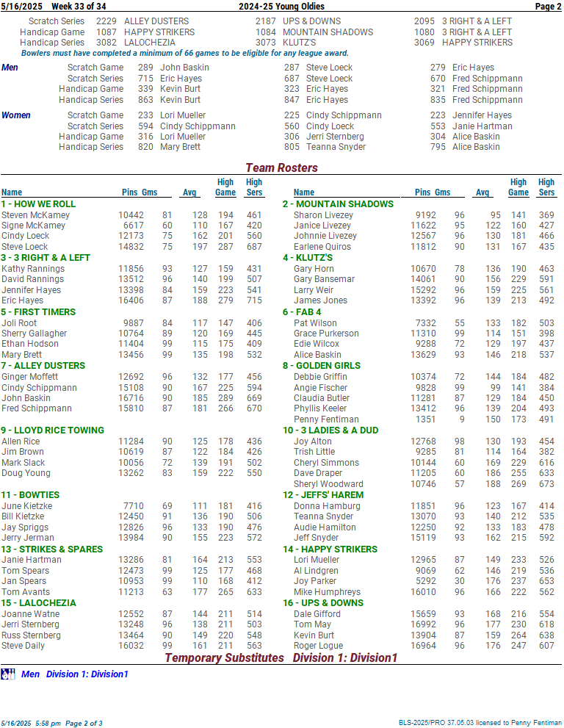Viewport: 564px width, 728px height.
Task: Select the Sheryl Woodward roster row name
Action: (329, 484)
